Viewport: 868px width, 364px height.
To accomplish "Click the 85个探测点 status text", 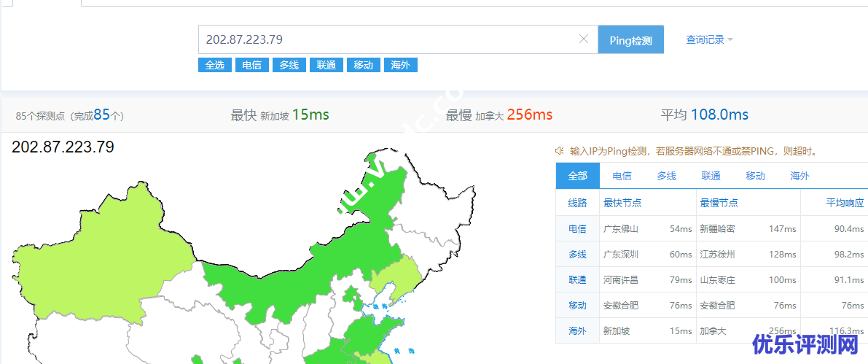I will point(70,115).
